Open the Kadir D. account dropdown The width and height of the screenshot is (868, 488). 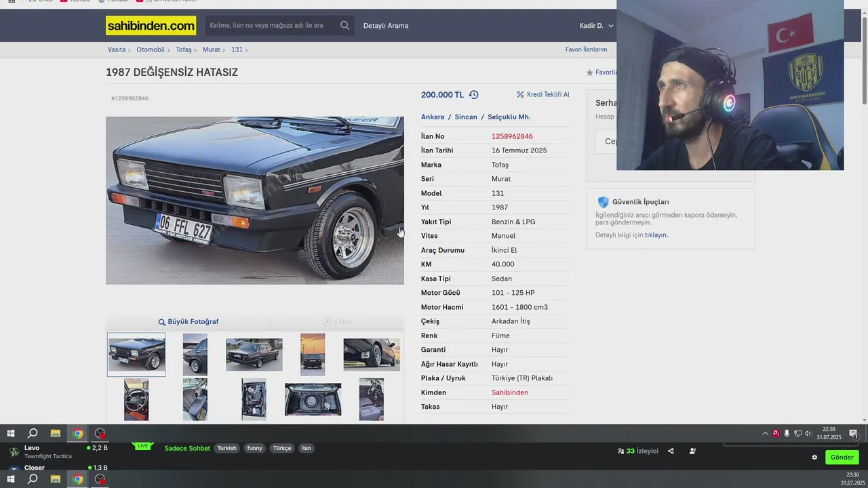tap(596, 26)
